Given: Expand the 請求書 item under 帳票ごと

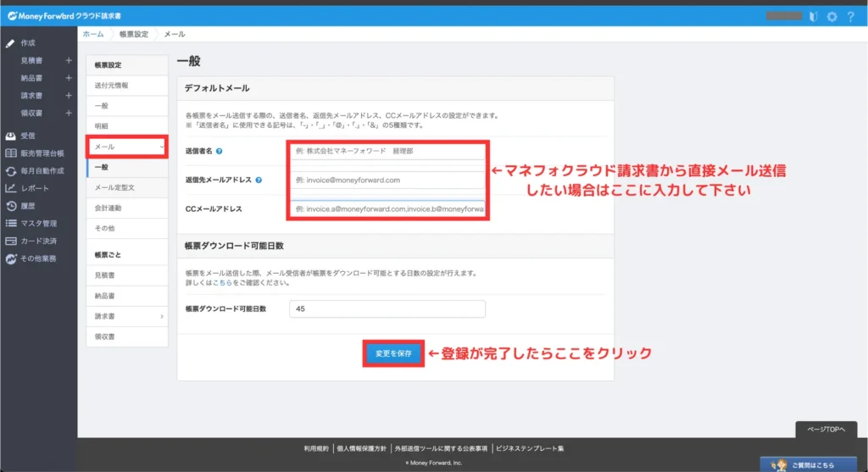Looking at the screenshot, I should (x=162, y=316).
